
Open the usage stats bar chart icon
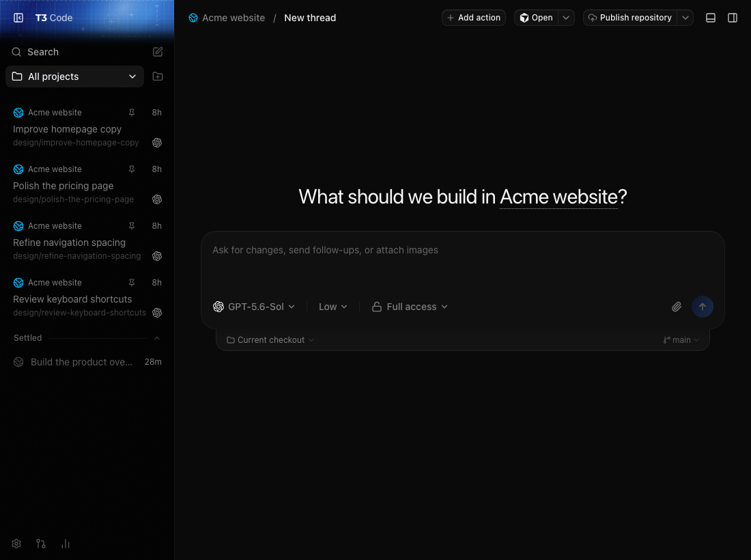click(66, 544)
